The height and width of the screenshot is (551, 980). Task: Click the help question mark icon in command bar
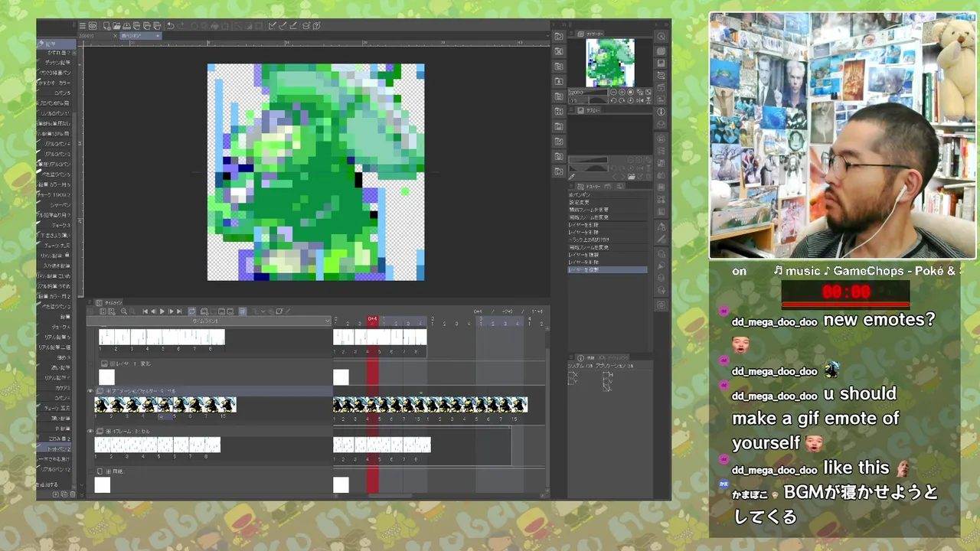click(316, 26)
